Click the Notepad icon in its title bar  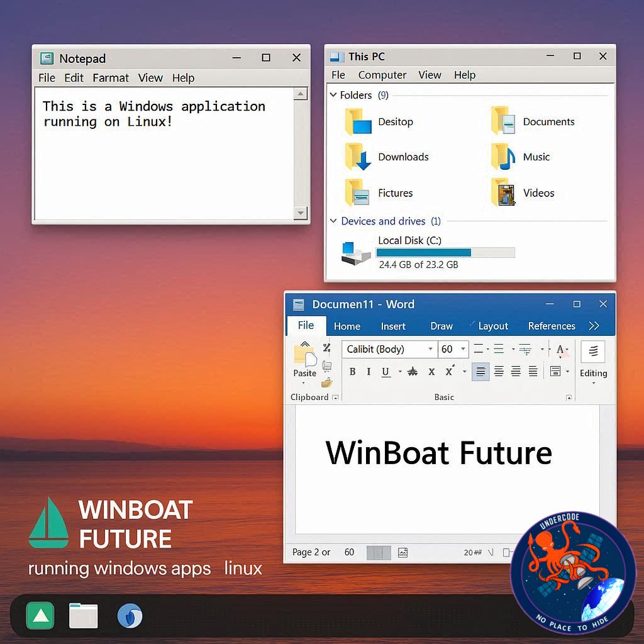[x=47, y=58]
